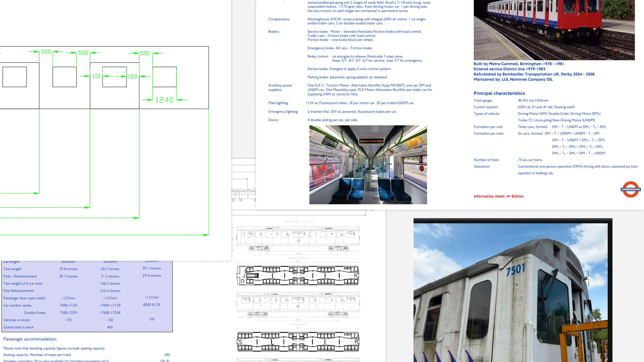Select the '7000-7129' car number cell

click(68, 305)
